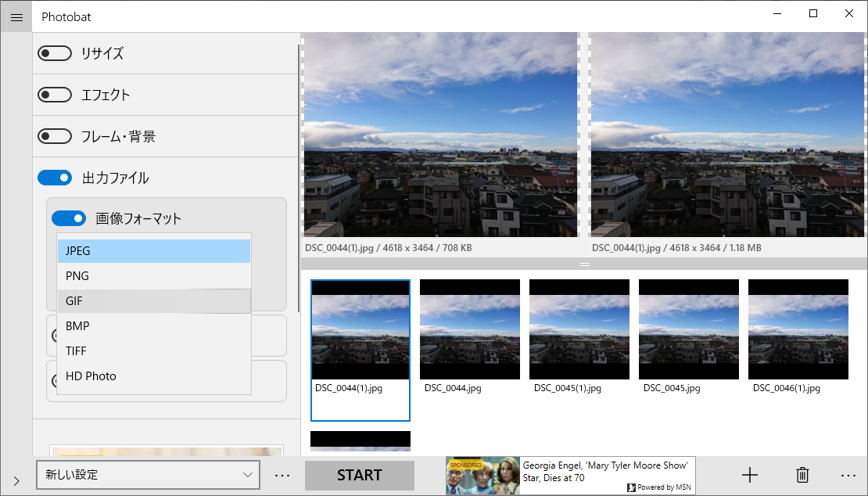The width and height of the screenshot is (868, 496).
Task: Click the settings panel scrollbar
Action: pyautogui.click(x=299, y=177)
